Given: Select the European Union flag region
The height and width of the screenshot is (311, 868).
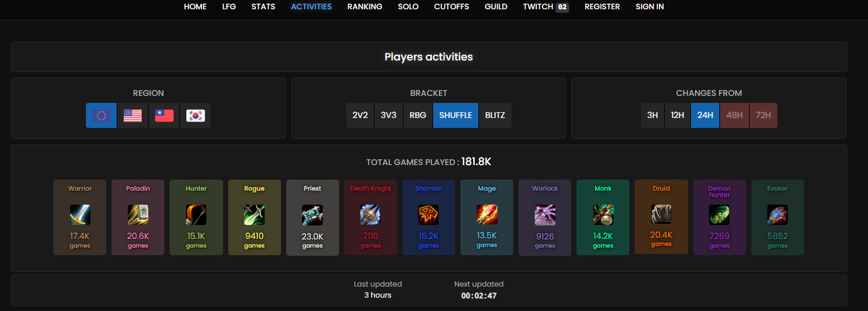Looking at the screenshot, I should coord(102,116).
